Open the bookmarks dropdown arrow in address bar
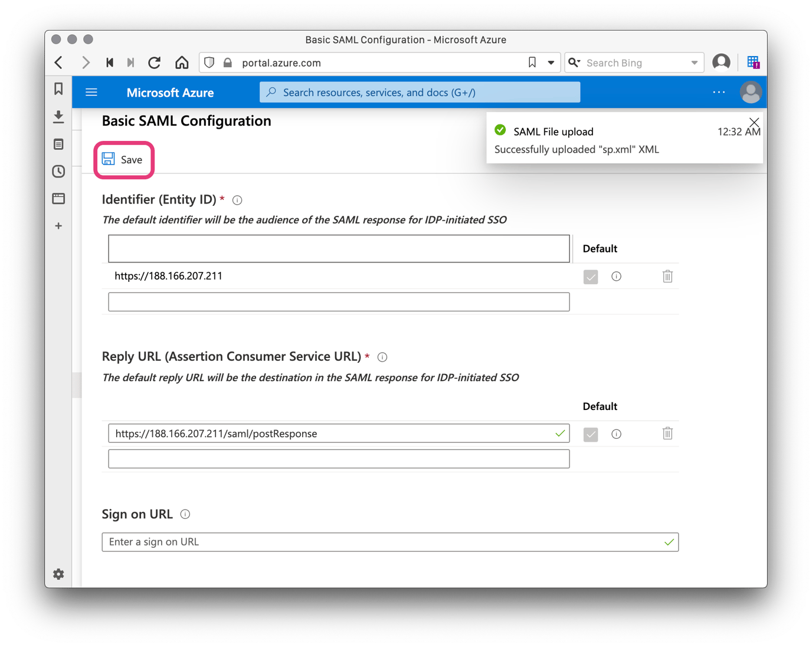The height and width of the screenshot is (647, 812). 550,63
